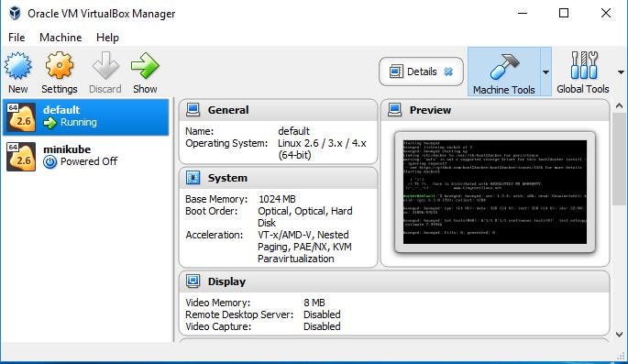The height and width of the screenshot is (364, 628).
Task: Open Global Tools icon
Action: 584,65
